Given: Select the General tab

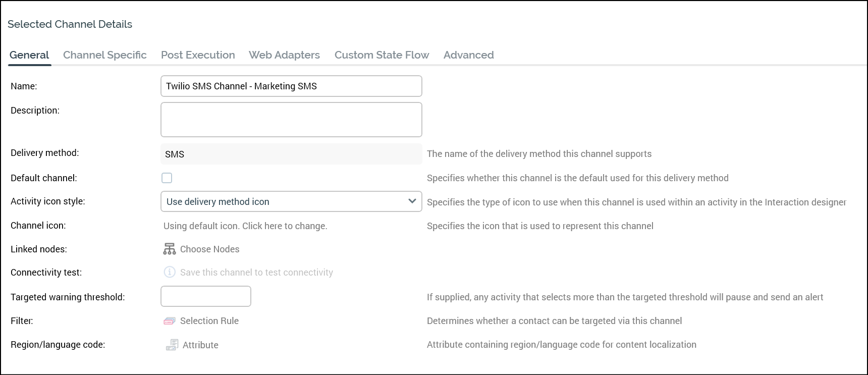Looking at the screenshot, I should point(29,55).
